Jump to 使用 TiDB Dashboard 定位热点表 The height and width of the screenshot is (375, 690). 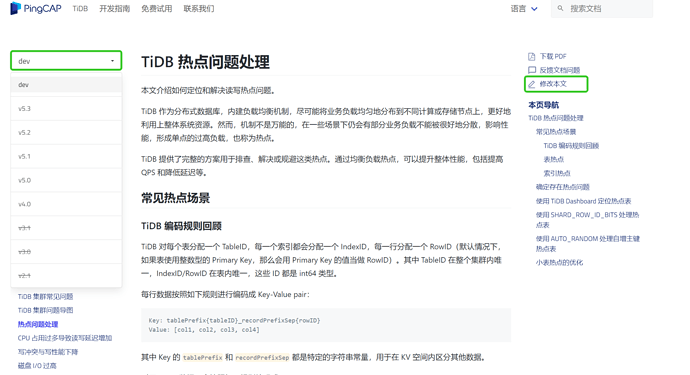pyautogui.click(x=583, y=201)
